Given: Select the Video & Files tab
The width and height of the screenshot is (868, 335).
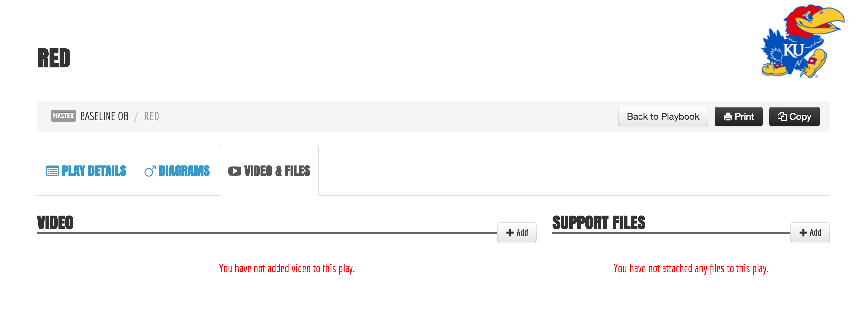Looking at the screenshot, I should coord(277,171).
